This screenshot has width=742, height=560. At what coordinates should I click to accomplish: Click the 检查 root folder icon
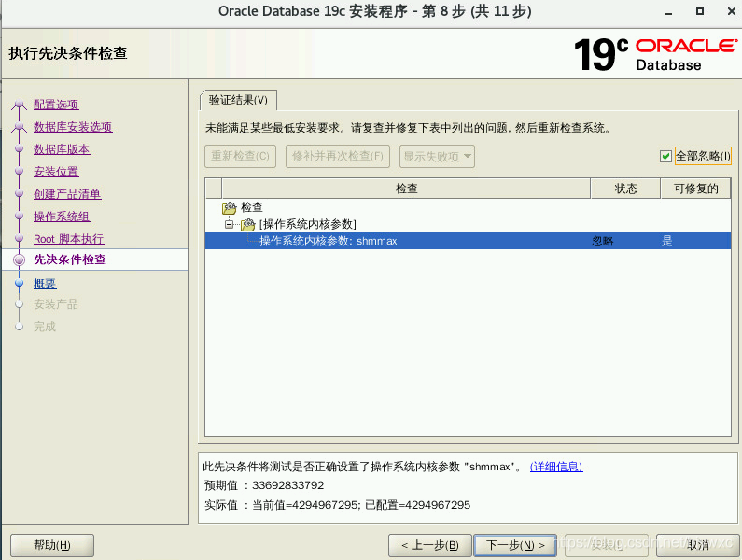click(229, 207)
